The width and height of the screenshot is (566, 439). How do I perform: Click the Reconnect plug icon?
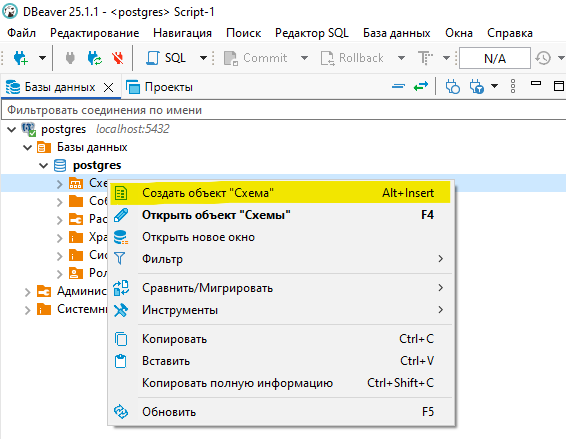(x=95, y=58)
